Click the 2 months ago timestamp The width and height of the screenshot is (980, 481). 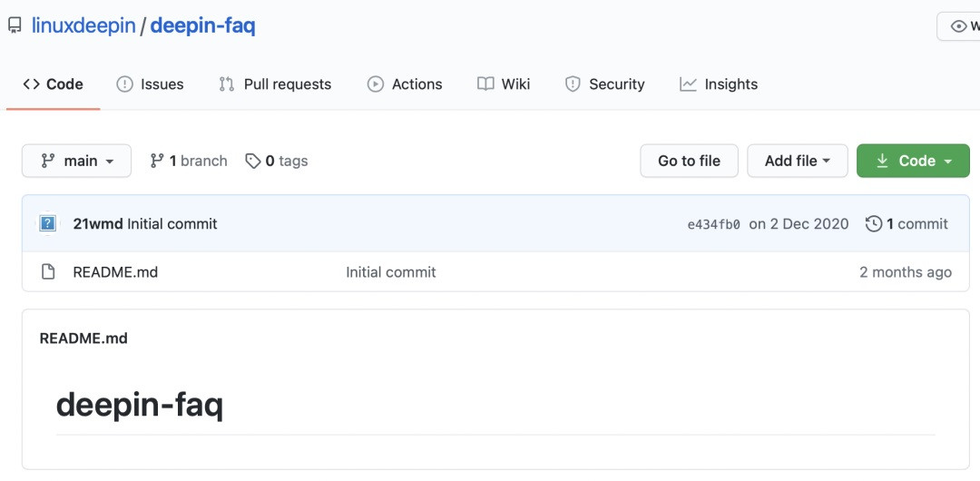click(x=906, y=272)
